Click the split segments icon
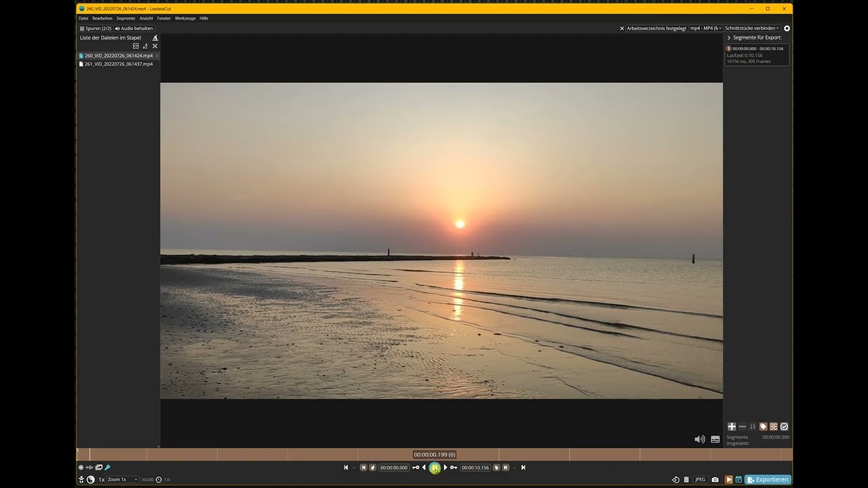Image resolution: width=868 pixels, height=488 pixels. tap(773, 426)
